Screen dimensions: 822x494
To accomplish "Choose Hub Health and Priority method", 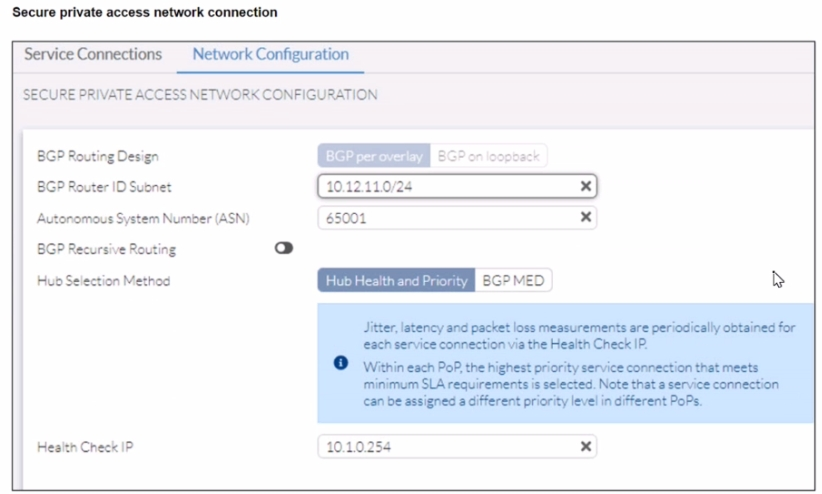I will pos(396,281).
